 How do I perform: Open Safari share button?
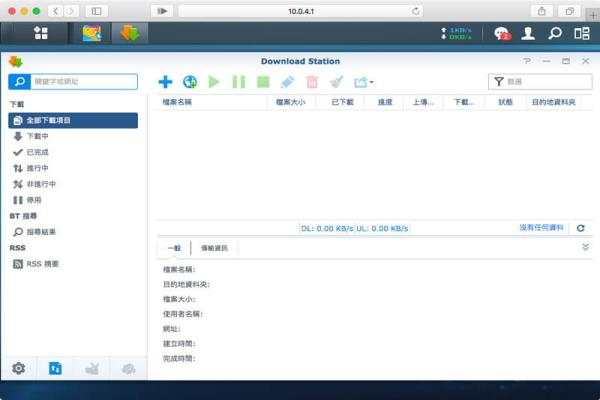point(541,11)
